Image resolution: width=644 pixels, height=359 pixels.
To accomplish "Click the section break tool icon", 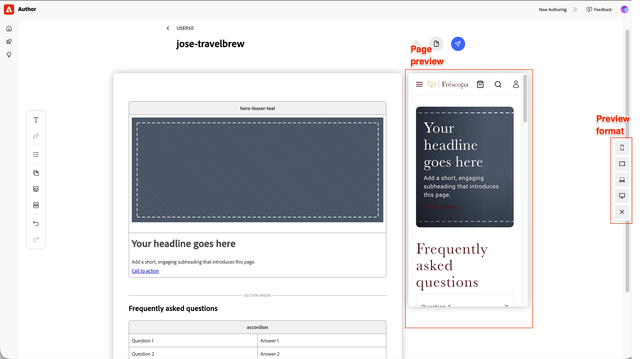I will (x=36, y=205).
